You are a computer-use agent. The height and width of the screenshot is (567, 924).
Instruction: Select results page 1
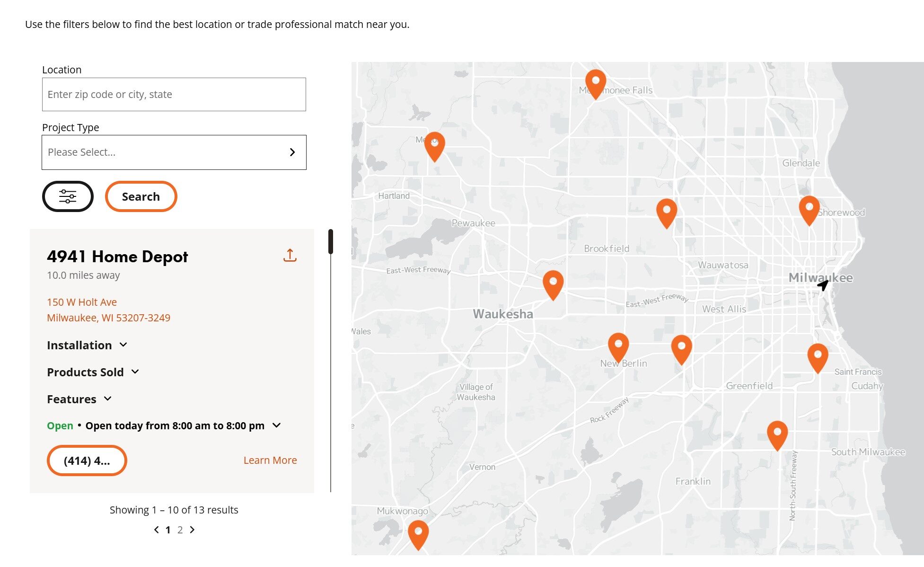point(167,530)
